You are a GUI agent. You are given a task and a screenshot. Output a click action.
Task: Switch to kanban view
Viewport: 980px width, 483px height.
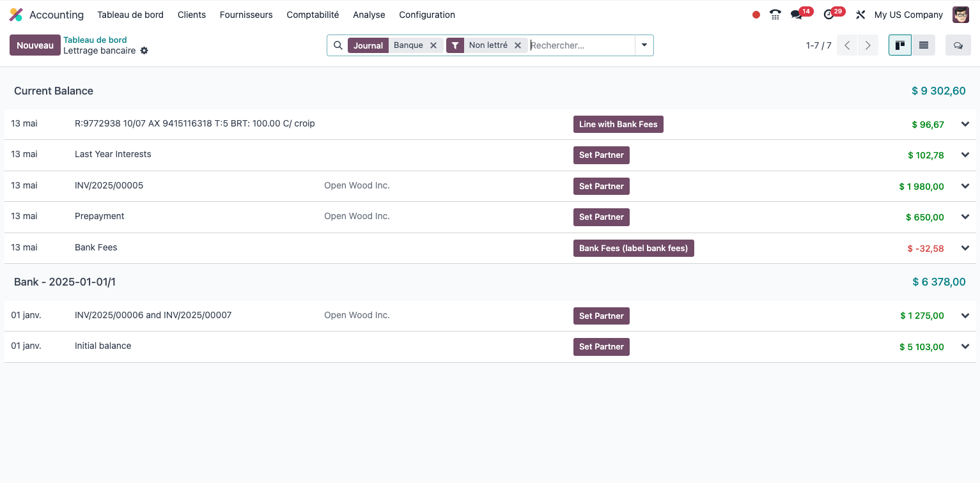coord(900,45)
